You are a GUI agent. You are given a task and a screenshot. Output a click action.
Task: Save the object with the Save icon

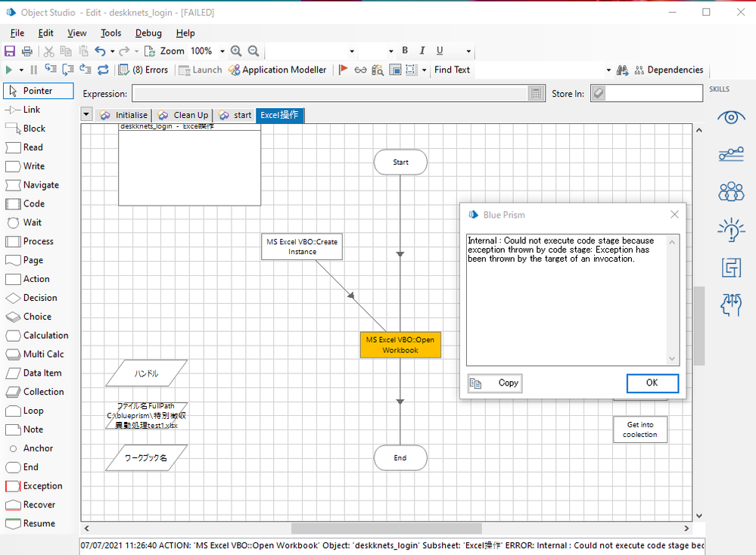tap(10, 51)
